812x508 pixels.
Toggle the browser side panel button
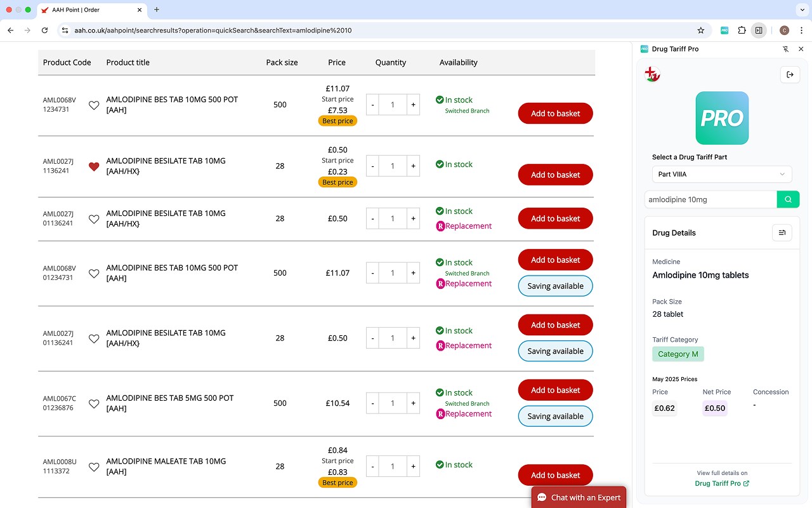[759, 30]
